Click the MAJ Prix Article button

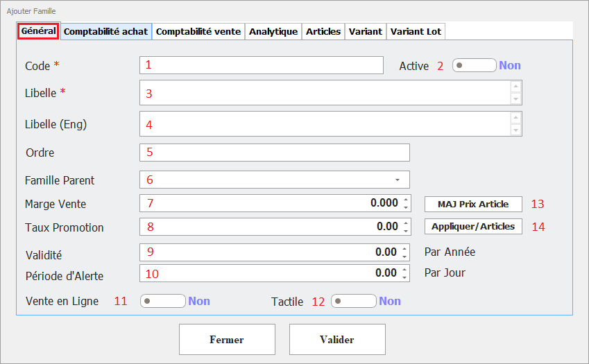tap(473, 204)
